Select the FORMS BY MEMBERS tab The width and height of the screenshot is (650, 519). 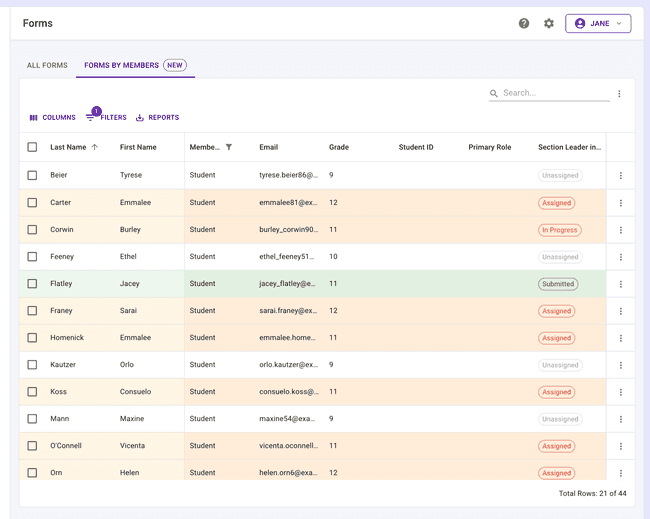click(135, 65)
